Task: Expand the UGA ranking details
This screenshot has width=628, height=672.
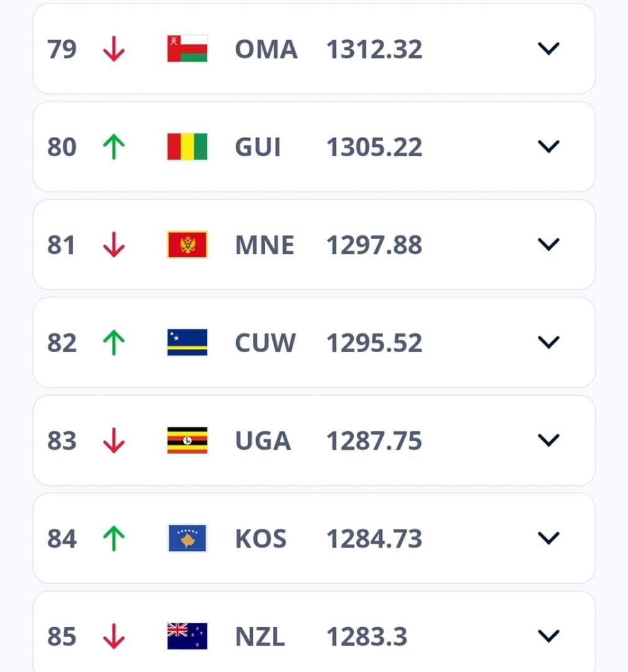Action: (x=548, y=441)
